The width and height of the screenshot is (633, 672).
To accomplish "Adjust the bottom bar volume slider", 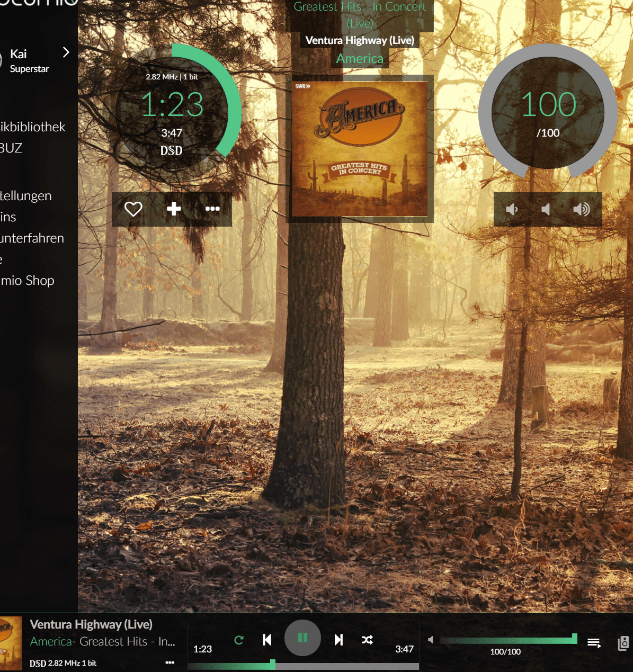I will point(509,640).
